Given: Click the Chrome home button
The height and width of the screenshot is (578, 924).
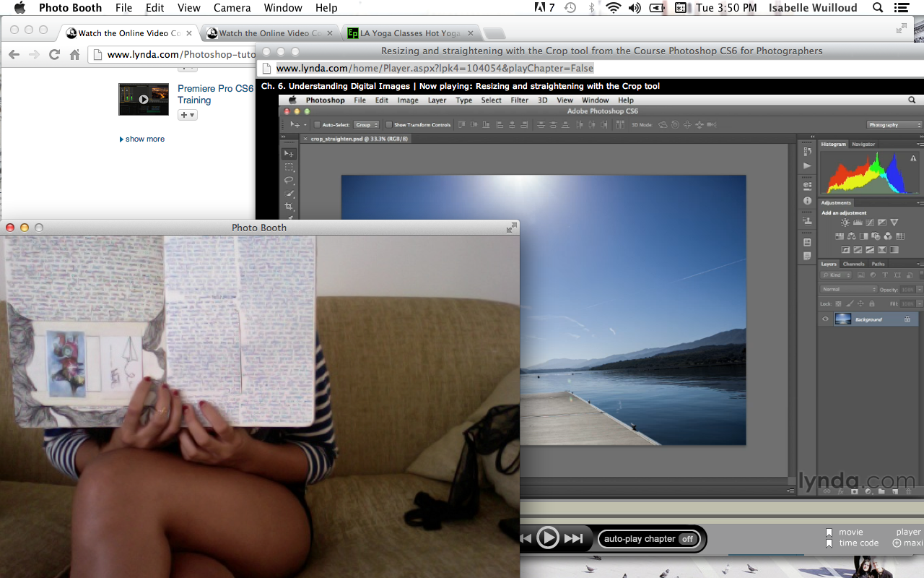Looking at the screenshot, I should point(74,55).
